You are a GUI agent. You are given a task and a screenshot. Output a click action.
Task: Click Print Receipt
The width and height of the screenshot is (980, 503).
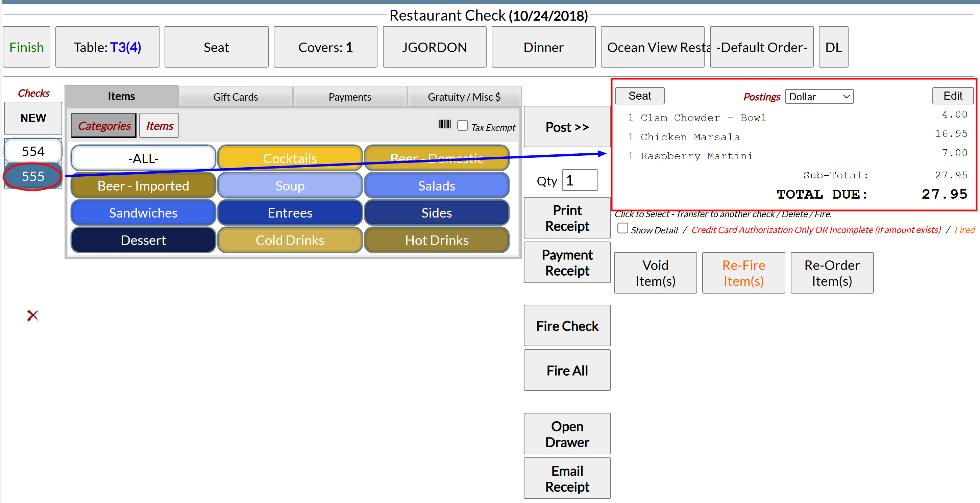567,218
